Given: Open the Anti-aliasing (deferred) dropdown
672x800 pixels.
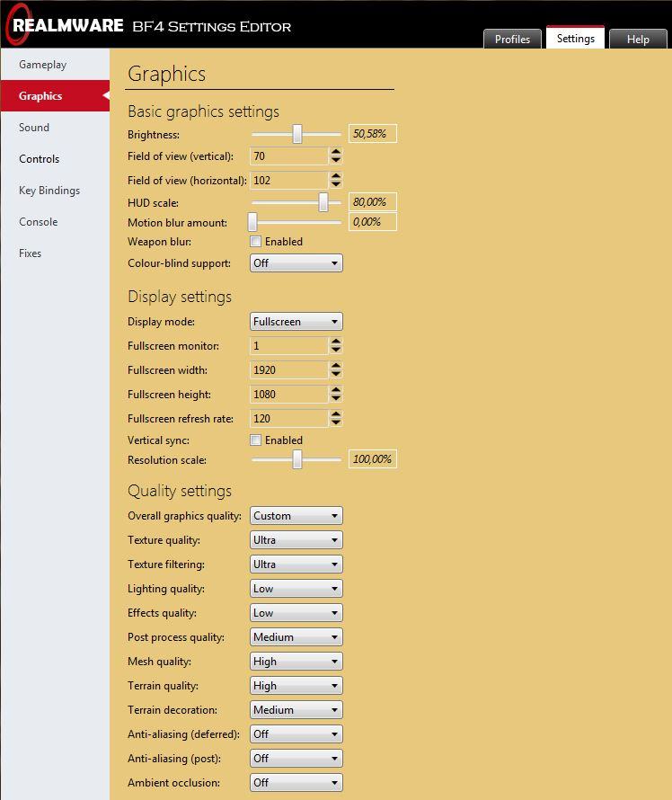Looking at the screenshot, I should [296, 733].
